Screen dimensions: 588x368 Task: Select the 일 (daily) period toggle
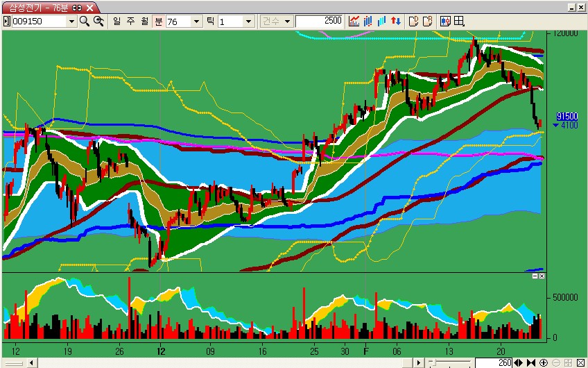point(118,22)
